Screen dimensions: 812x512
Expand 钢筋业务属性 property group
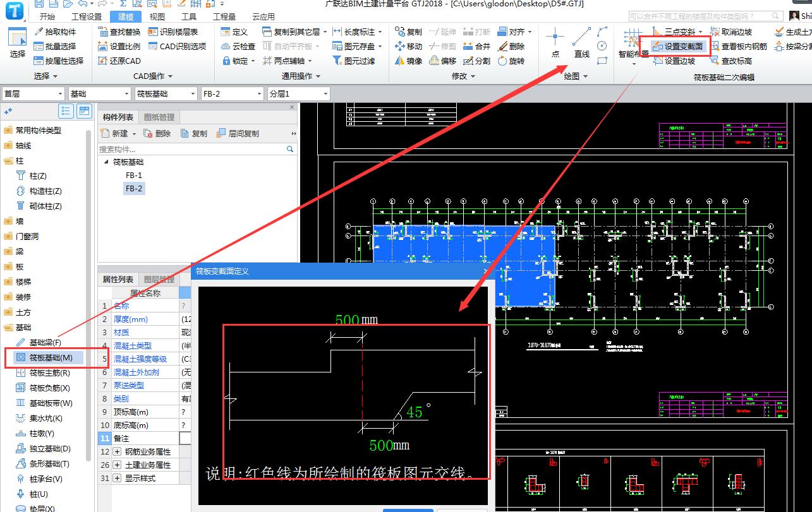[x=118, y=451]
